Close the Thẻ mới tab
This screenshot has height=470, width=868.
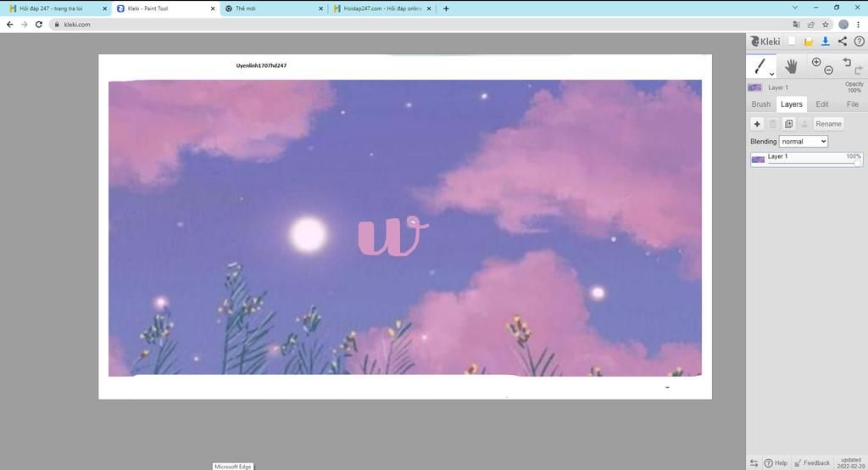coord(320,8)
